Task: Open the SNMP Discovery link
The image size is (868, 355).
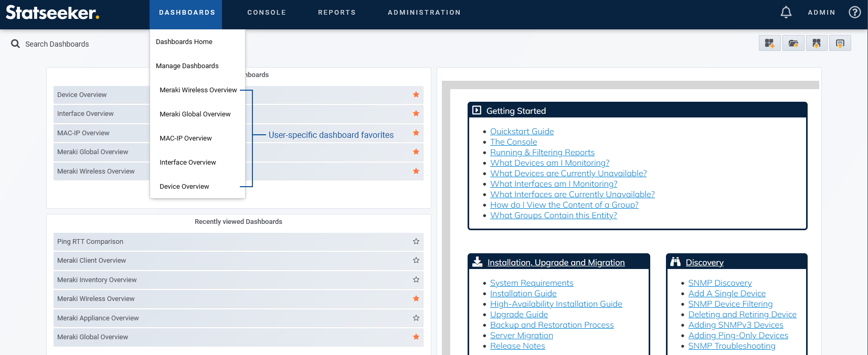Action: pyautogui.click(x=719, y=283)
